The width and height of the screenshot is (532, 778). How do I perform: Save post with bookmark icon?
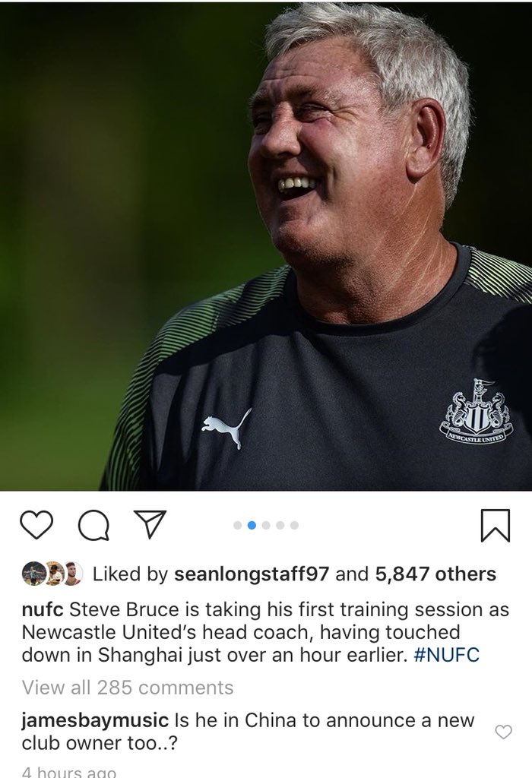496,525
